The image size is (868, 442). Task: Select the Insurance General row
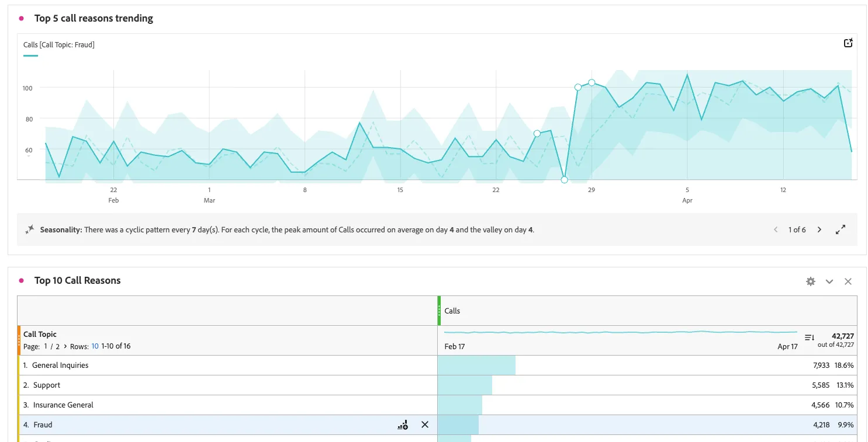(x=437, y=405)
